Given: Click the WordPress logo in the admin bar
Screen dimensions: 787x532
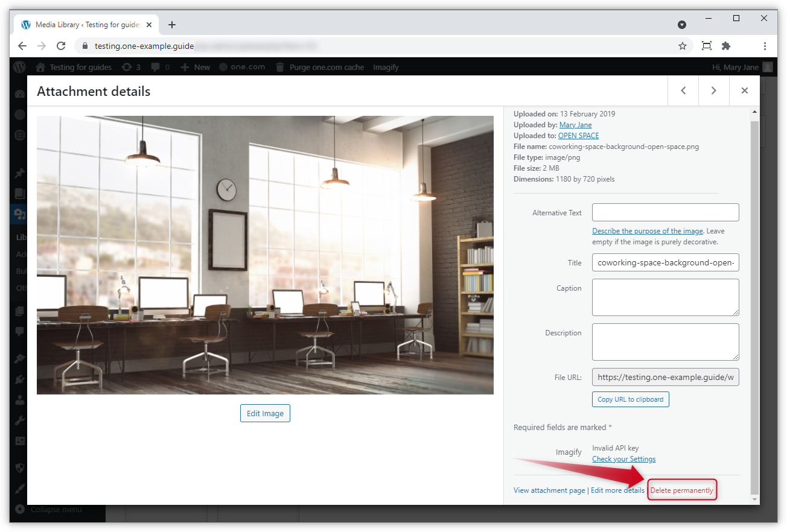Looking at the screenshot, I should point(19,67).
